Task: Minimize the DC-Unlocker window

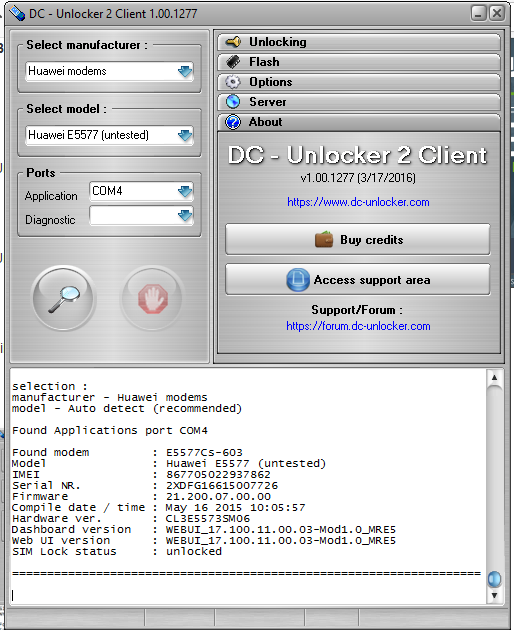Action: [x=478, y=13]
